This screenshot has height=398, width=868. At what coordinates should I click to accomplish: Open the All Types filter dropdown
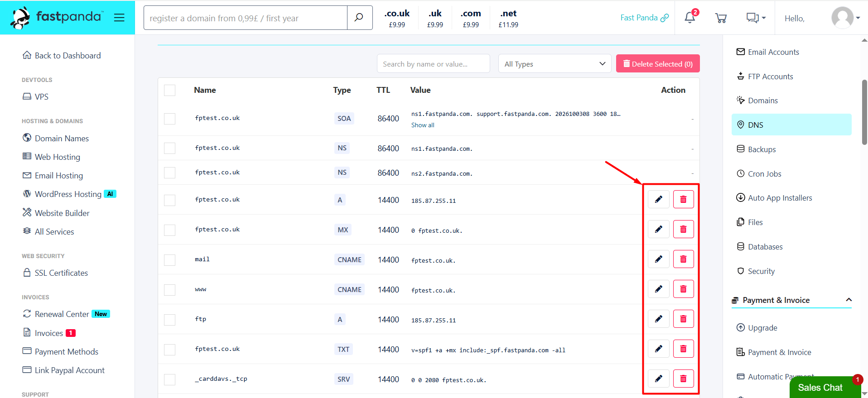[555, 64]
